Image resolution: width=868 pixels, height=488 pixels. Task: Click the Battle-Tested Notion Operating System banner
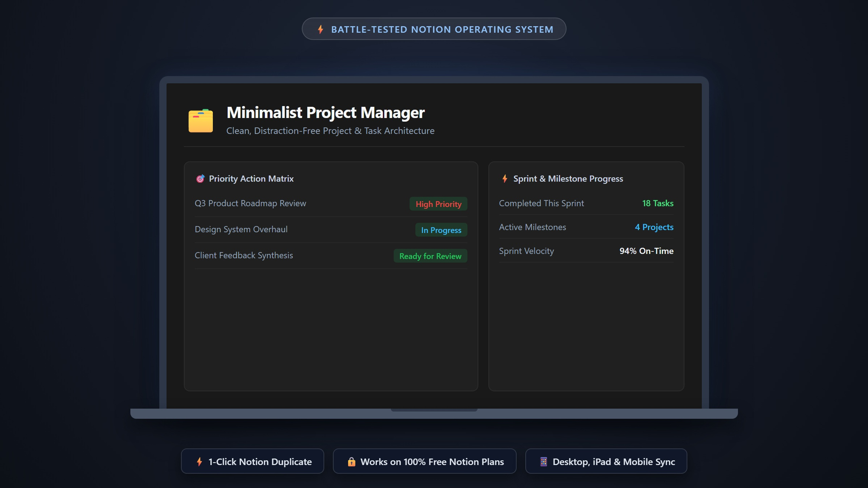pos(434,29)
